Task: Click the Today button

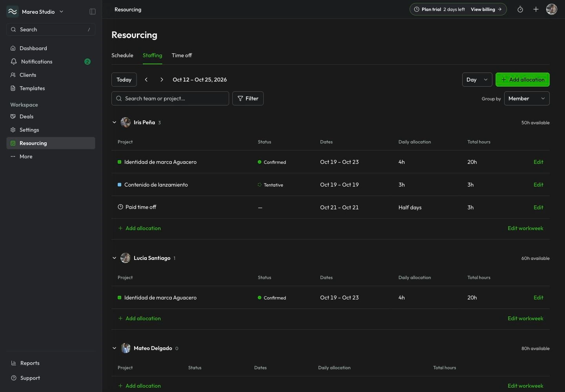Action: point(124,80)
